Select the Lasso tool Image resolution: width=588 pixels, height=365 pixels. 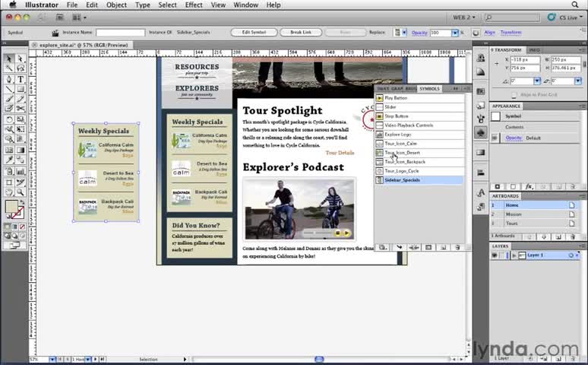coord(21,68)
